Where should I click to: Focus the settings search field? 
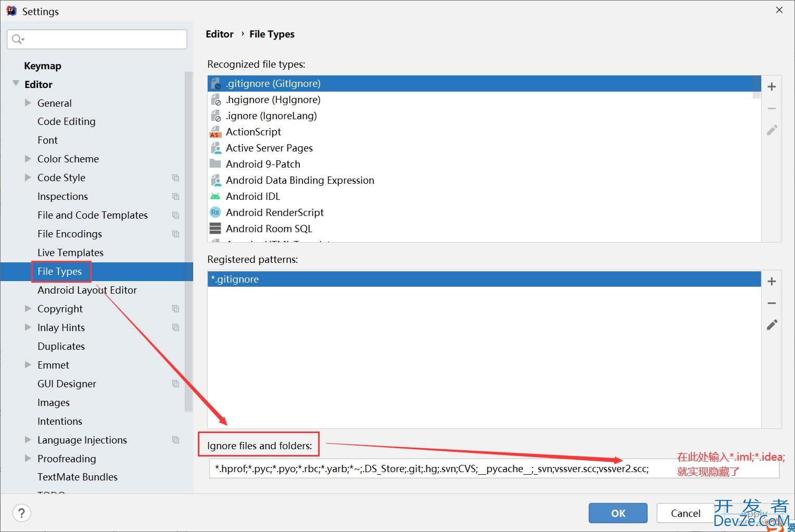click(x=97, y=39)
